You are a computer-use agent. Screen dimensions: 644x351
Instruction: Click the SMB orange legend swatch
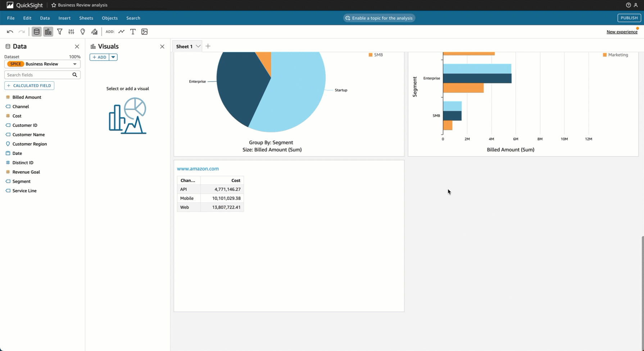click(x=371, y=55)
